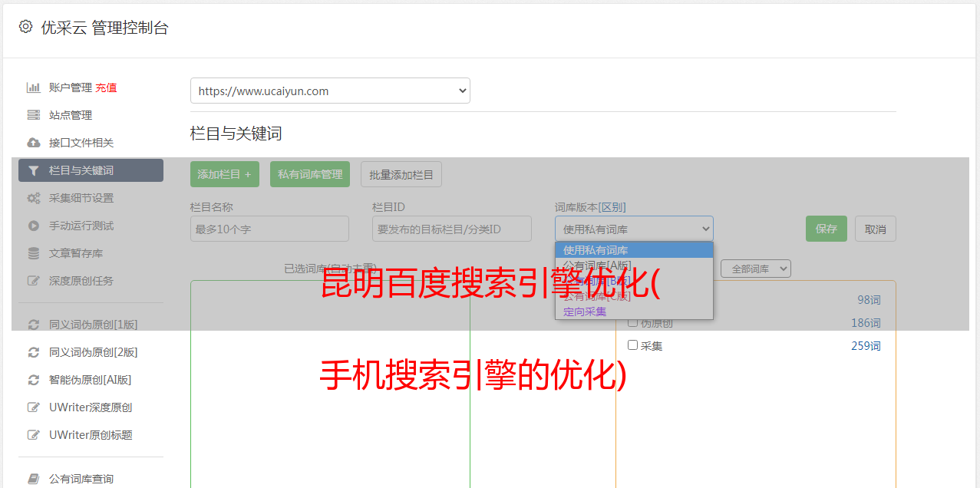
Task: Click the [区别] link beside 词库版本
Action: pyautogui.click(x=613, y=207)
